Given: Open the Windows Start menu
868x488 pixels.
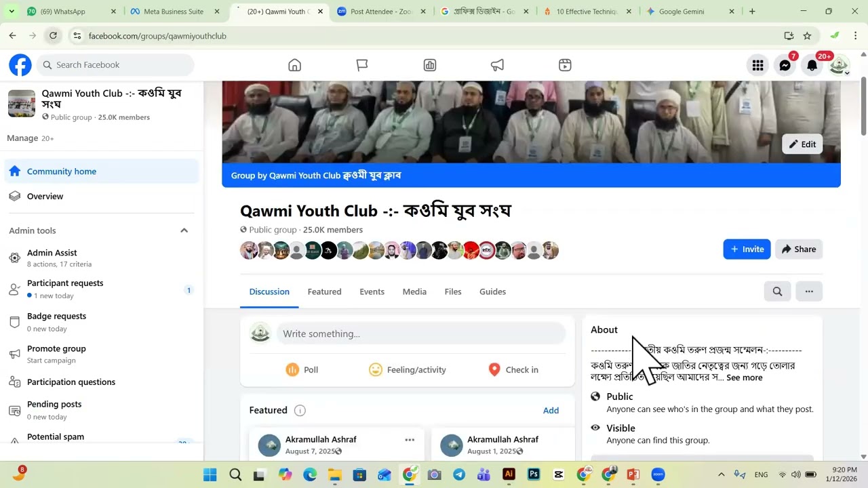Looking at the screenshot, I should 210,474.
